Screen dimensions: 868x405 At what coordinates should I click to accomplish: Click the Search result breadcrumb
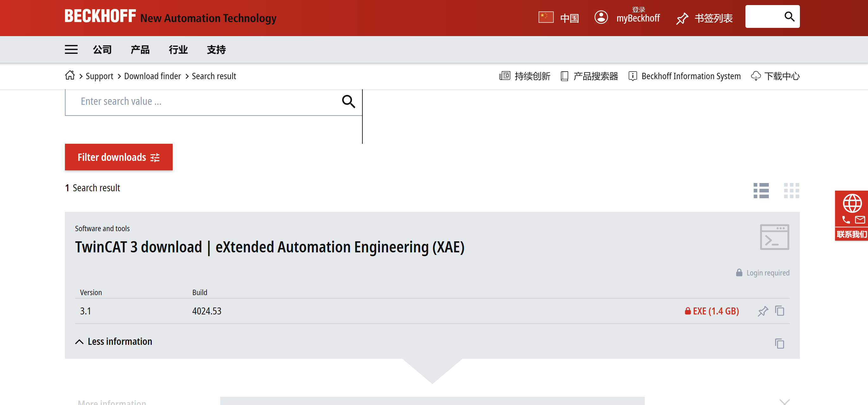point(214,76)
